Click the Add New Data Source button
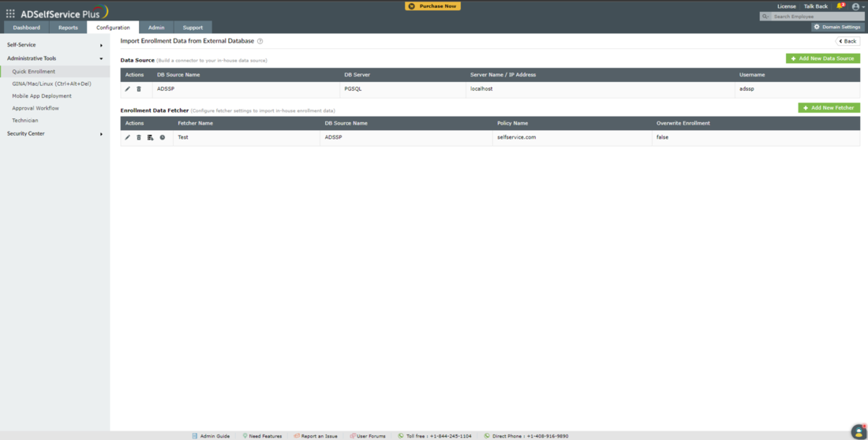 822,58
